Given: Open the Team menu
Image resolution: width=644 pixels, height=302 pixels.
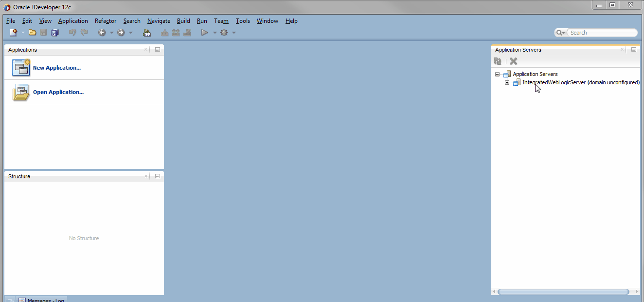Looking at the screenshot, I should [x=221, y=21].
